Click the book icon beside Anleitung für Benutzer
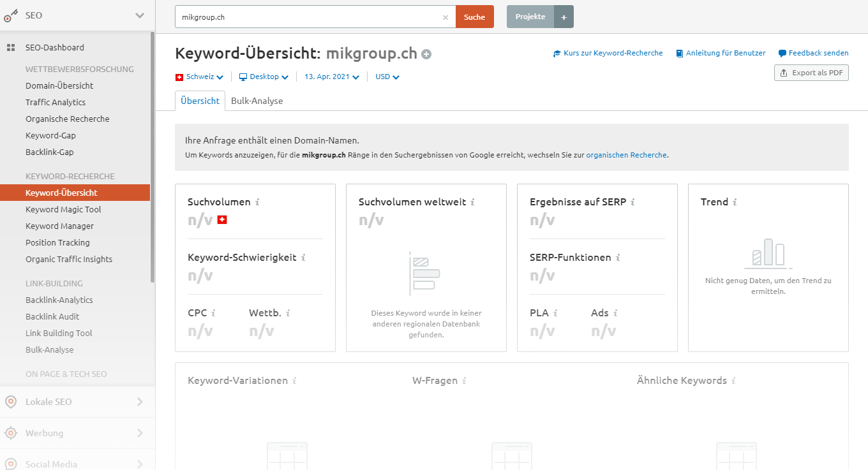868x470 pixels. click(680, 54)
